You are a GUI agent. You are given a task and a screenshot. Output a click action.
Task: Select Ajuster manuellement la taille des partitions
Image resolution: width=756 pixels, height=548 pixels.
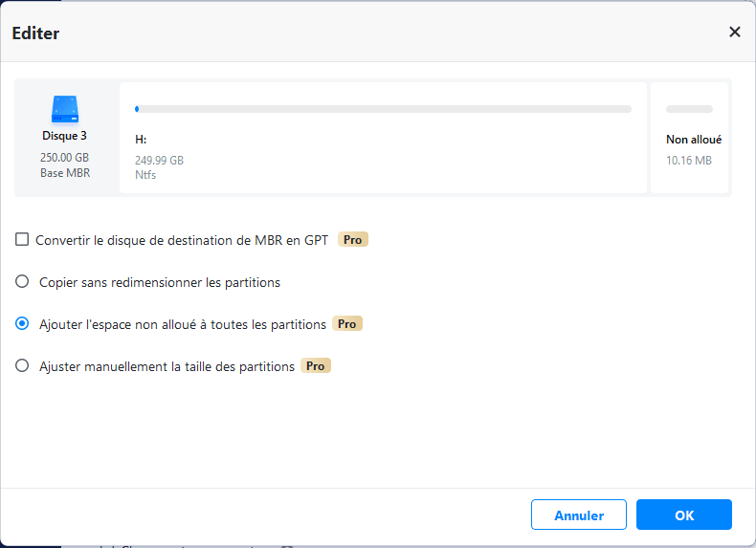point(22,366)
